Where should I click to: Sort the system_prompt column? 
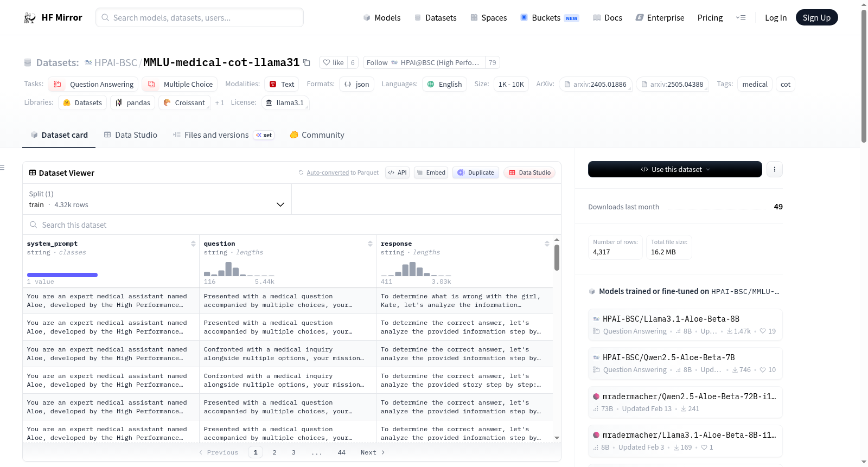[193, 244]
